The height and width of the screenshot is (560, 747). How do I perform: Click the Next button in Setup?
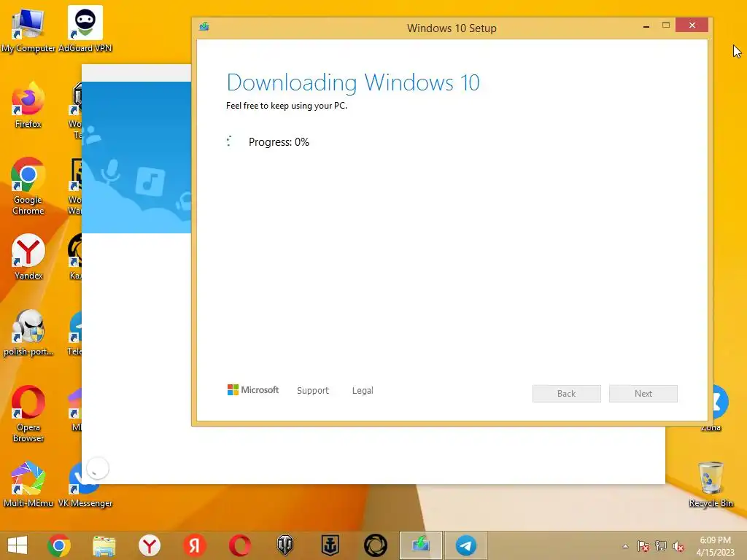click(643, 393)
